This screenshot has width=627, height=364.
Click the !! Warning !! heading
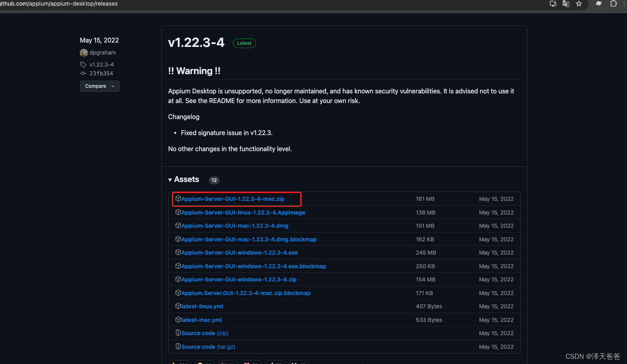click(x=194, y=71)
